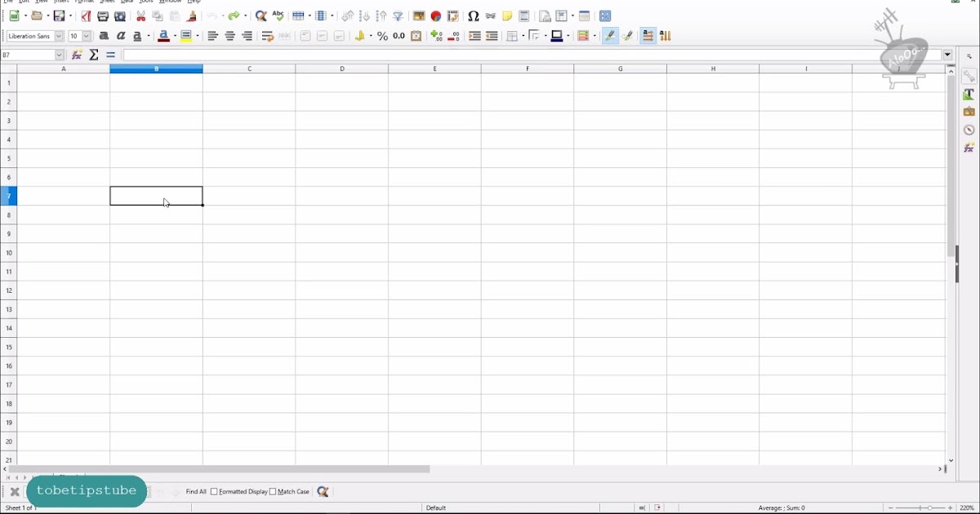The height and width of the screenshot is (514, 980).
Task: Toggle Bold formatting
Action: coord(104,36)
